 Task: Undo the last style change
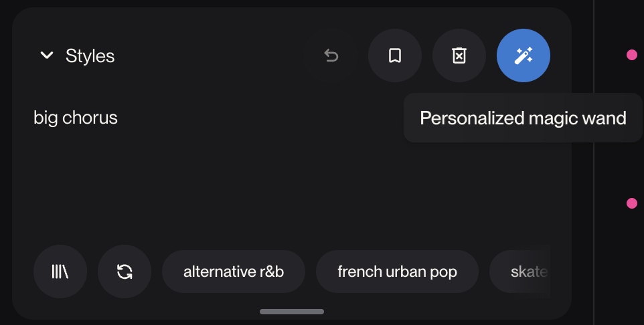331,56
